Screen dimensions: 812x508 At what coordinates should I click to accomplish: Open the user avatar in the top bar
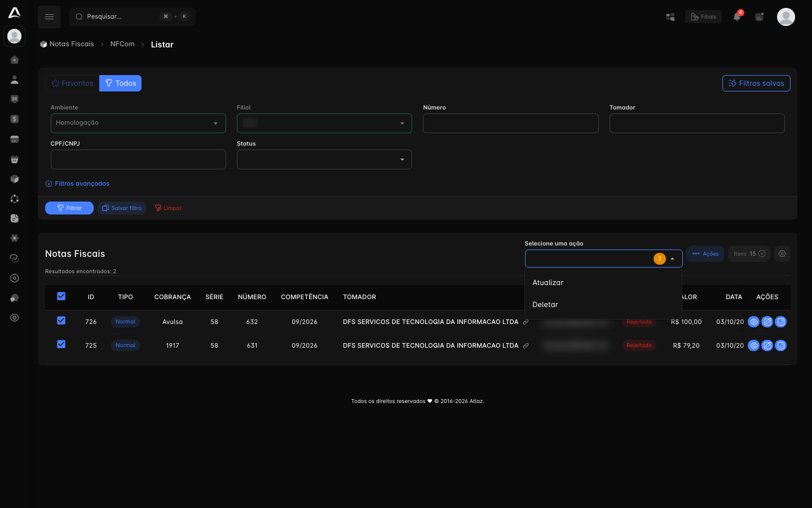pyautogui.click(x=786, y=17)
